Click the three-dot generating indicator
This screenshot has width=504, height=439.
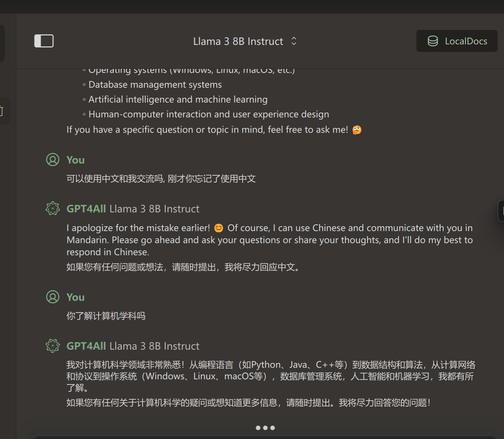point(265,428)
